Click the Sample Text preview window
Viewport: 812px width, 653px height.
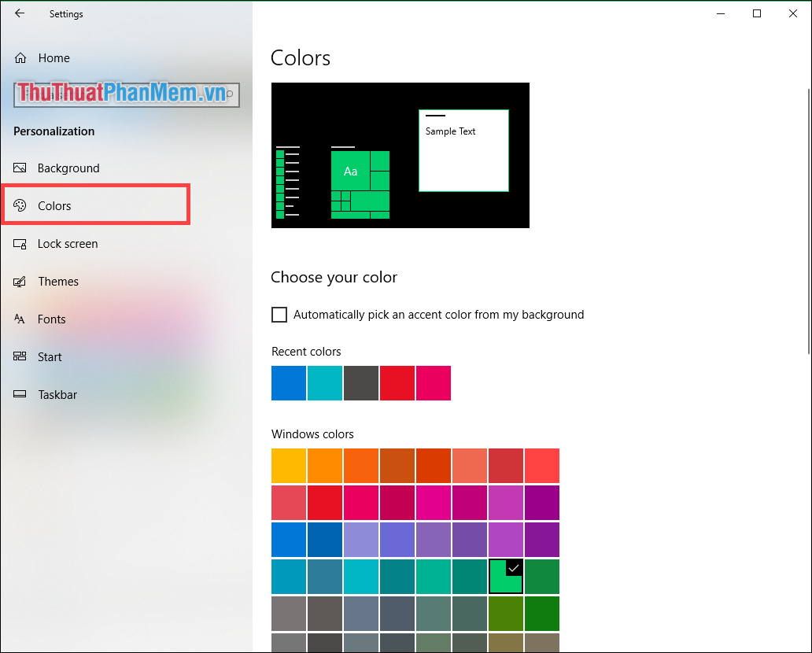(x=463, y=149)
